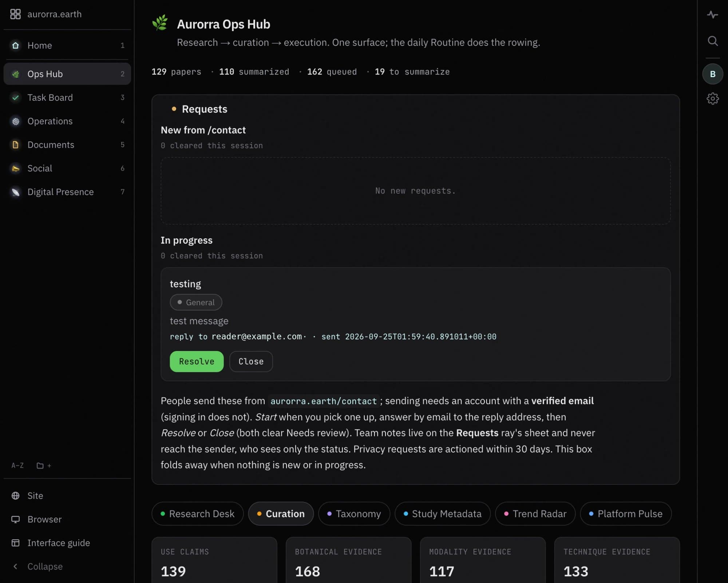Go to the Home sidebar item
The width and height of the screenshot is (728, 583).
point(67,45)
